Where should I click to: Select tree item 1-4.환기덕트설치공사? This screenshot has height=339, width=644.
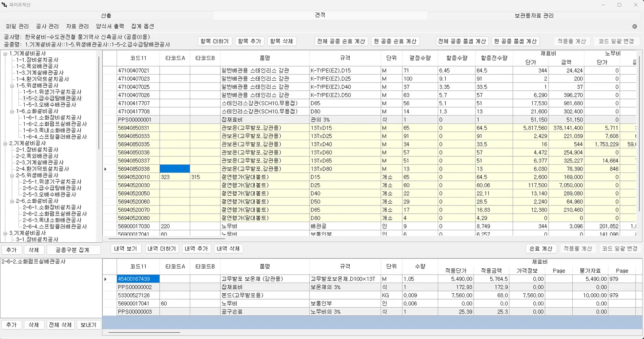click(43, 79)
